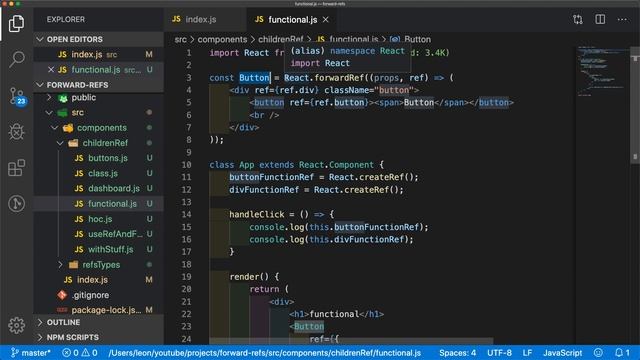Collapse the Open Editors section
Image resolution: width=640 pixels, height=360 pixels.
pyautogui.click(x=98, y=39)
